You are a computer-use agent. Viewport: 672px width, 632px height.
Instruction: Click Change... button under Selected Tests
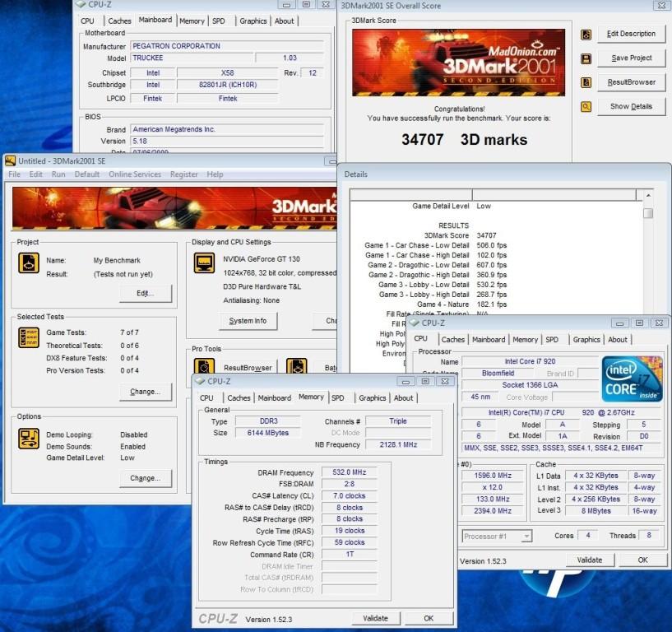pyautogui.click(x=146, y=392)
